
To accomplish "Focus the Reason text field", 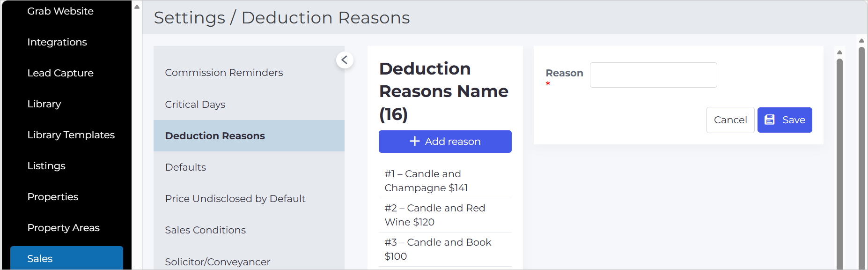I will (x=654, y=75).
